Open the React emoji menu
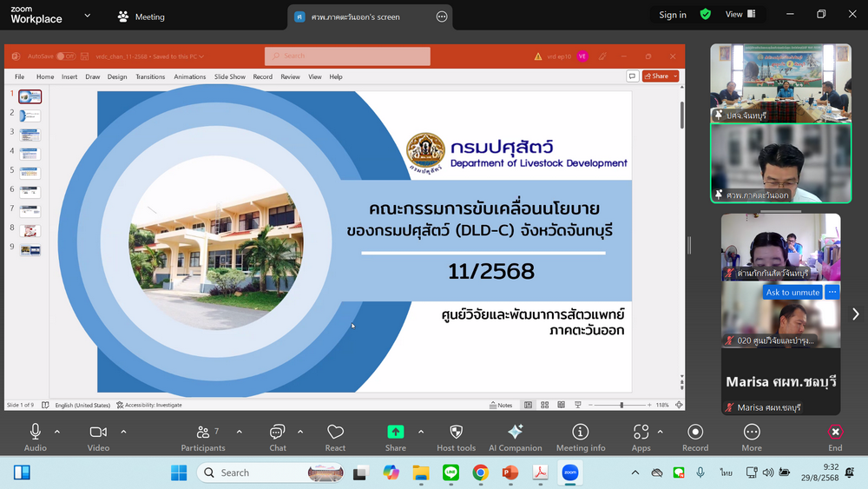 point(335,438)
